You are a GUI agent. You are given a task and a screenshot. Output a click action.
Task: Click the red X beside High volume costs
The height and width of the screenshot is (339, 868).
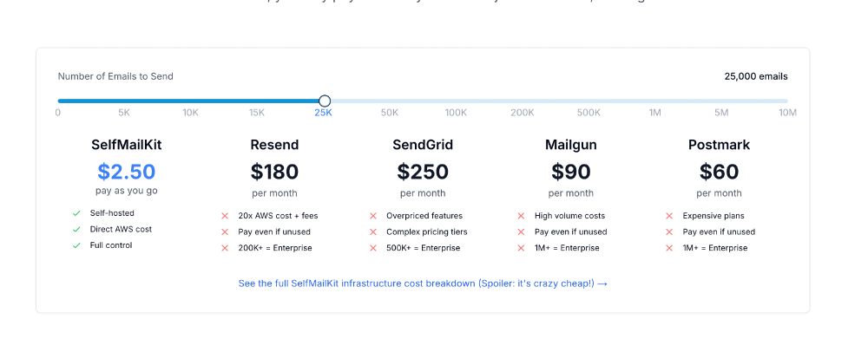point(521,216)
